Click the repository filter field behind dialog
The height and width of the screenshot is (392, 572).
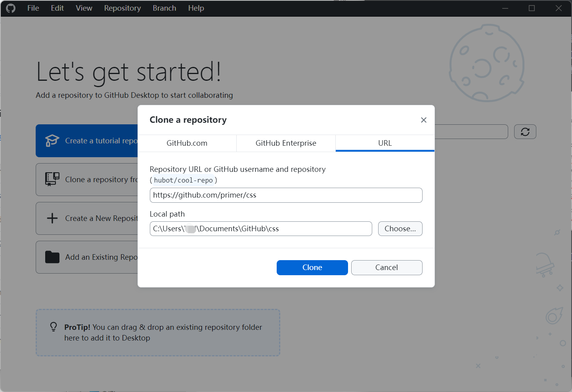(x=471, y=132)
